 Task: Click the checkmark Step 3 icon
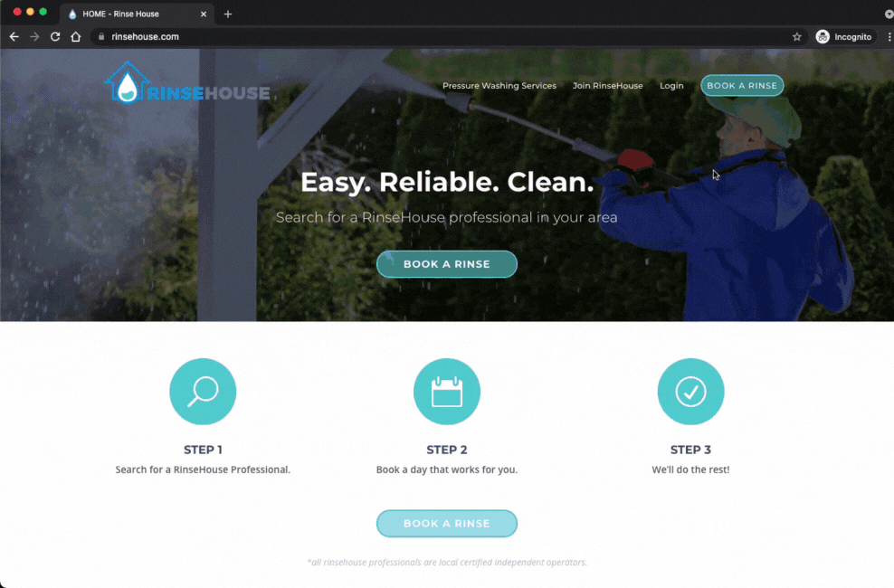(690, 392)
